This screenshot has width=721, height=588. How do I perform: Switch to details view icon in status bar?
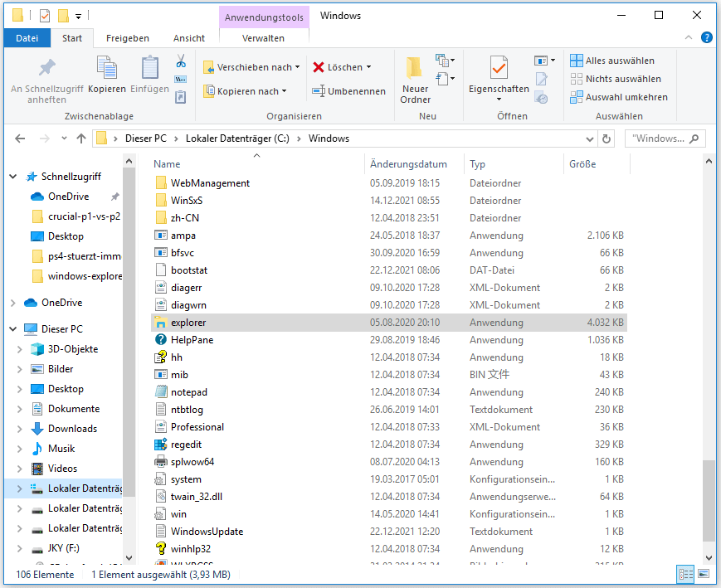pos(685,574)
